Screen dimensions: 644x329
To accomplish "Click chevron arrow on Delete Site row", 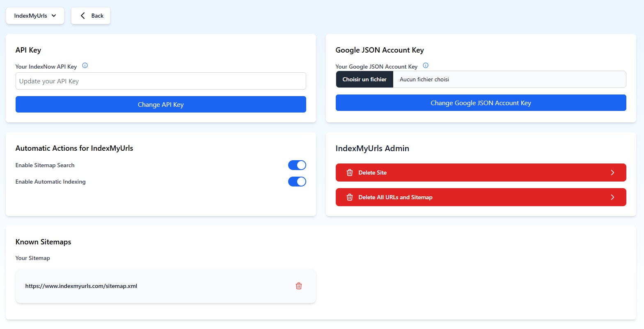I will point(612,173).
